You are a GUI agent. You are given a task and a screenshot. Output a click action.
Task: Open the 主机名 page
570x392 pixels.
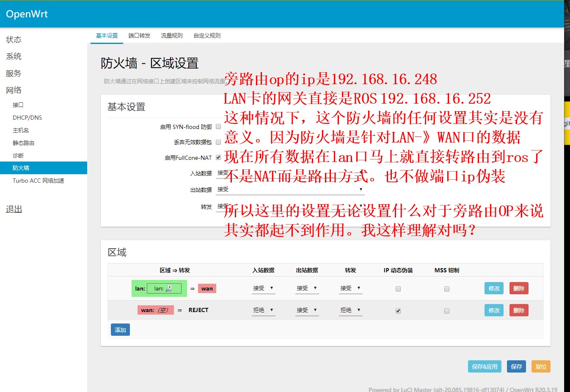[21, 130]
